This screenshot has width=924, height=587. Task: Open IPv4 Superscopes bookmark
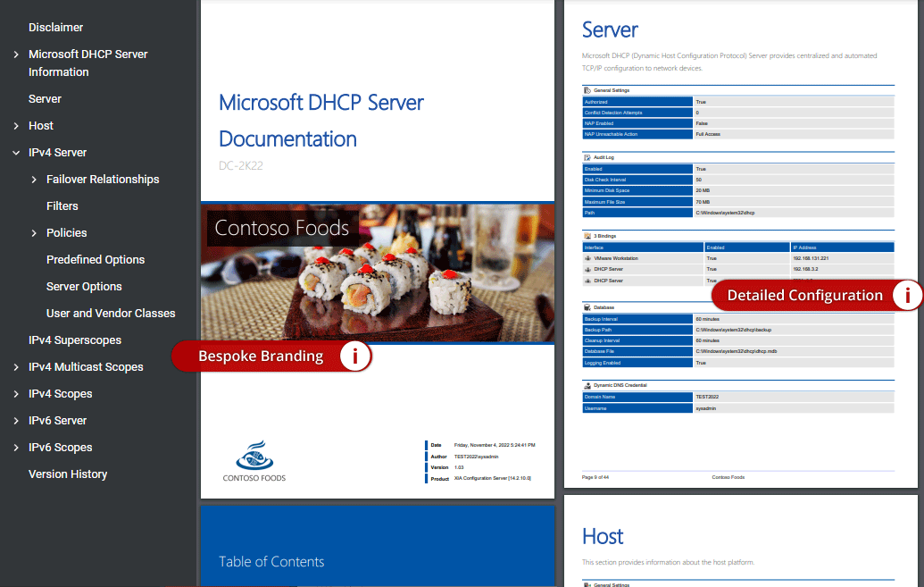(75, 340)
